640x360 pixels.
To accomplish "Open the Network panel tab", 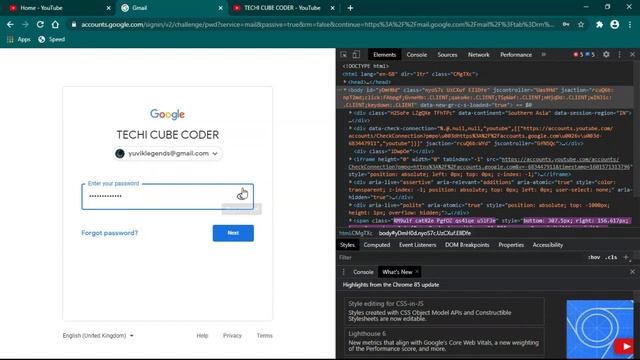I will (x=479, y=55).
